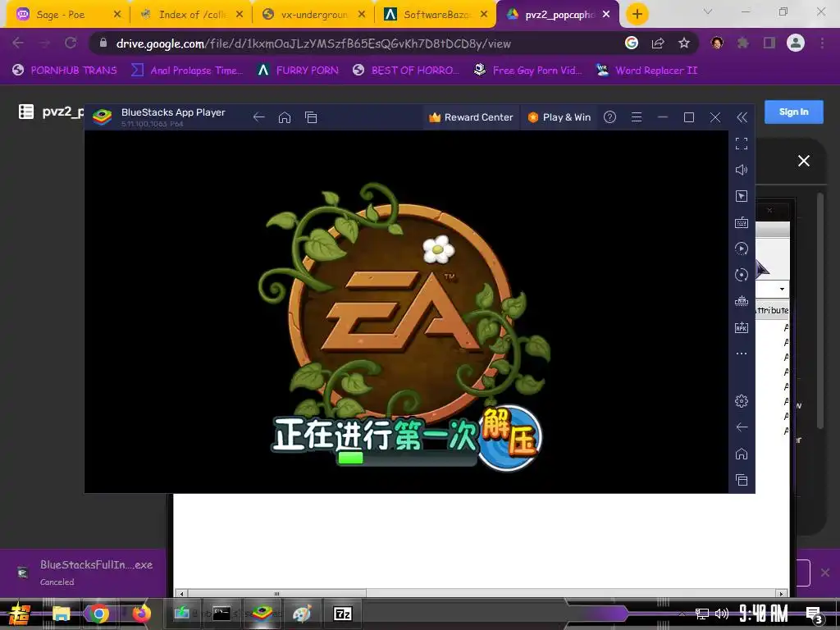Click the back arrow in BlueStacks sidebar
The height and width of the screenshot is (630, 840).
pos(742,427)
